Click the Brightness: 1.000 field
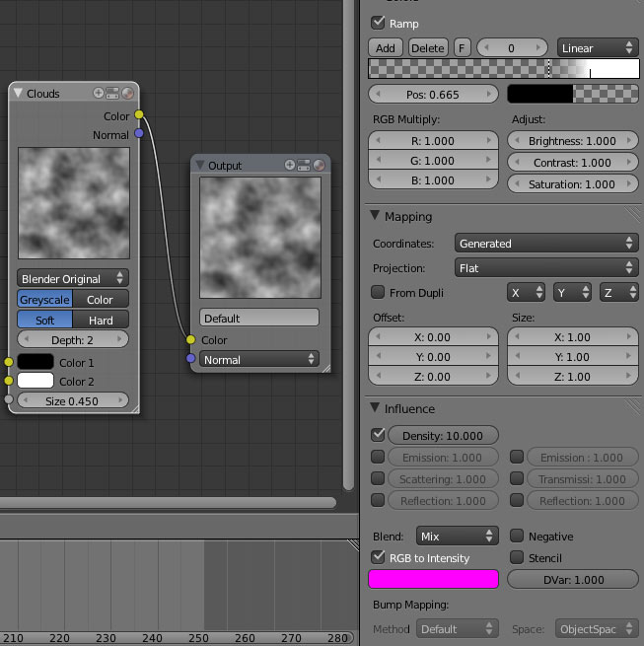 click(x=573, y=141)
